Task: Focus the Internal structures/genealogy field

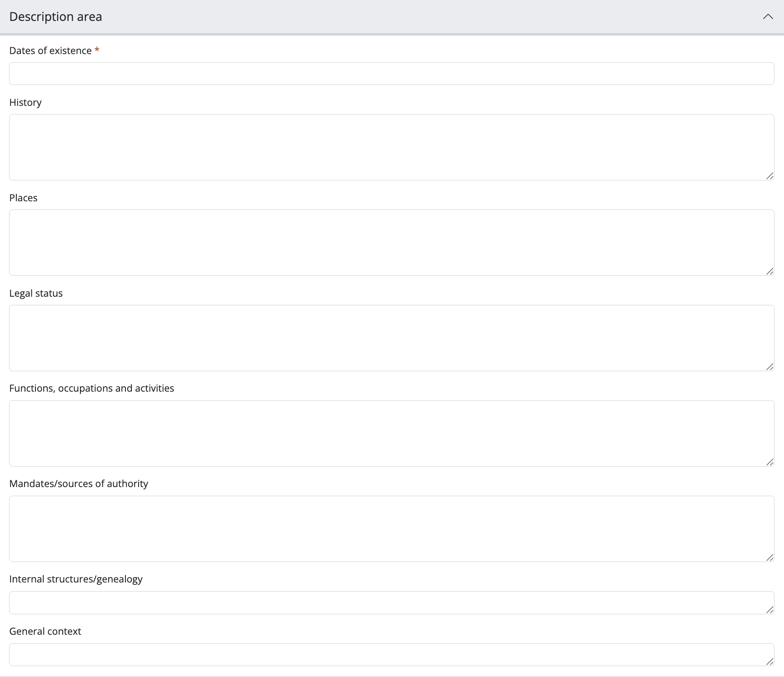Action: pos(391,602)
